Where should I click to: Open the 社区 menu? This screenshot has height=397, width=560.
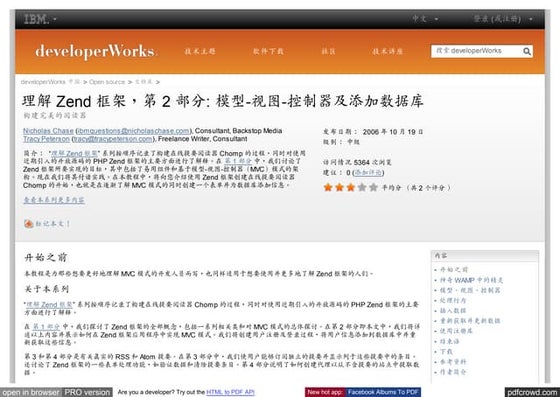tap(328, 51)
